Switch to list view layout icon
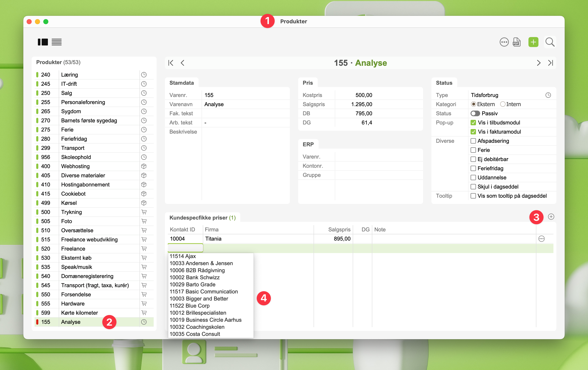588x370 pixels. click(x=57, y=42)
